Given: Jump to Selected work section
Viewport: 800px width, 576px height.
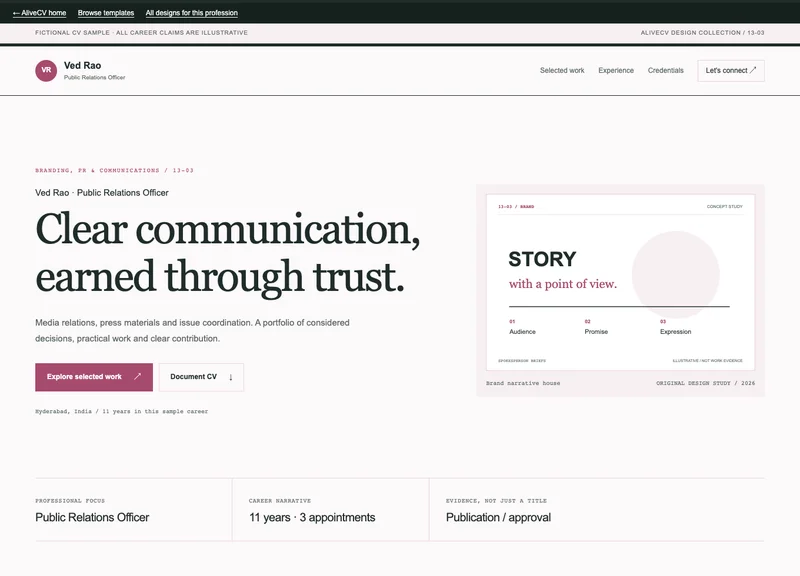Looking at the screenshot, I should point(562,70).
